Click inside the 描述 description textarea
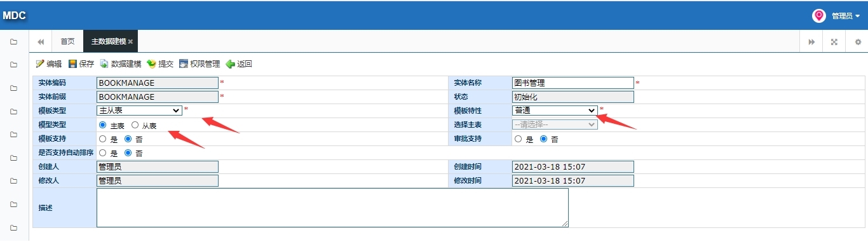Screen dimensions: 868x242 tap(332, 208)
